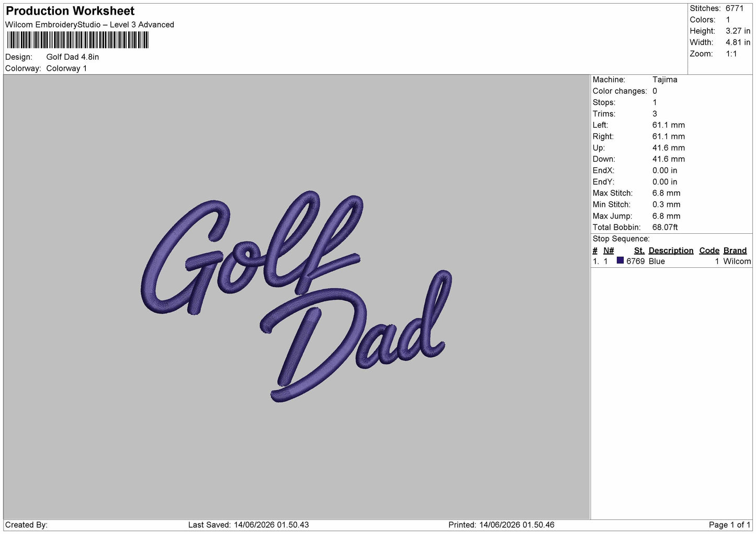Select the Left value 61.1 mm
The width and height of the screenshot is (756, 534).
[x=669, y=125]
